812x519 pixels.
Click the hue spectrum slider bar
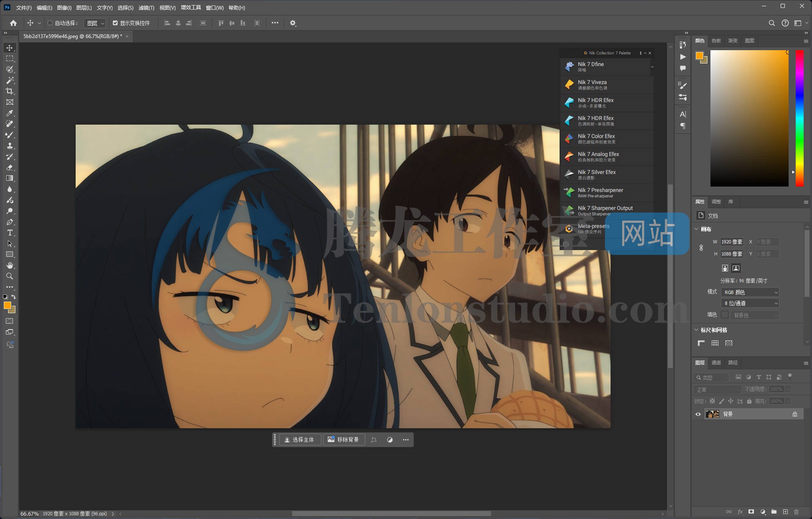point(799,118)
